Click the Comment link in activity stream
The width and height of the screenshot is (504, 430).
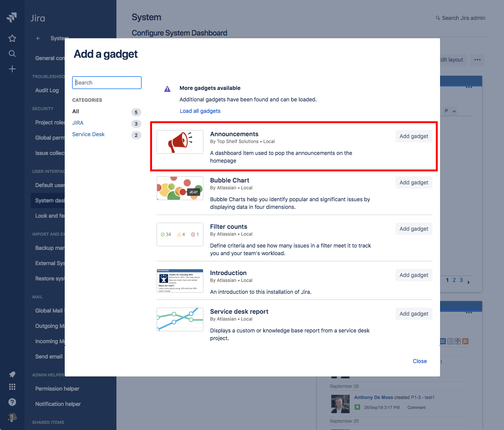(416, 407)
